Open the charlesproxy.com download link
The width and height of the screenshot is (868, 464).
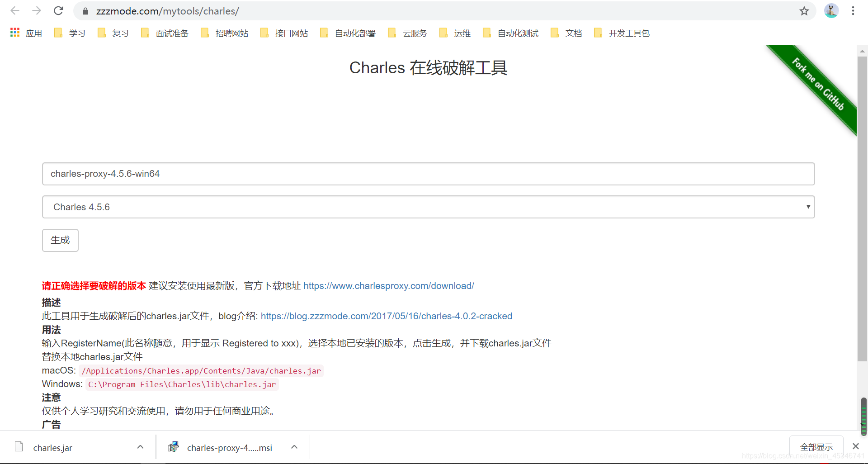[389, 286]
